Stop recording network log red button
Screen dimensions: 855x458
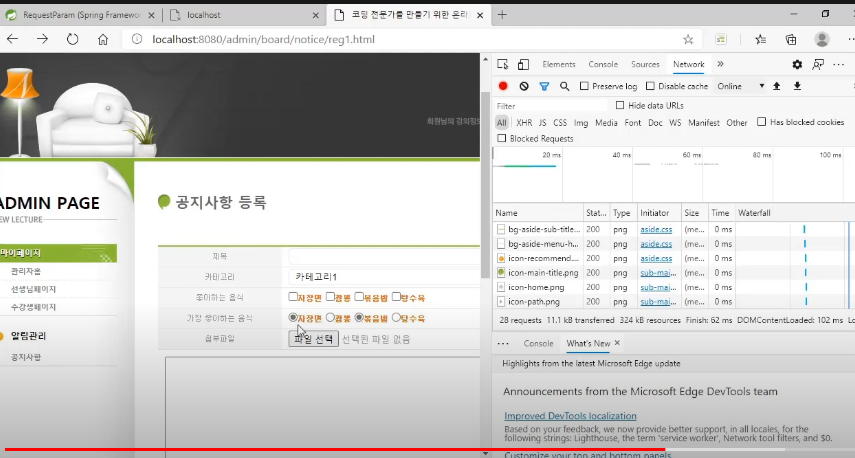(x=503, y=86)
